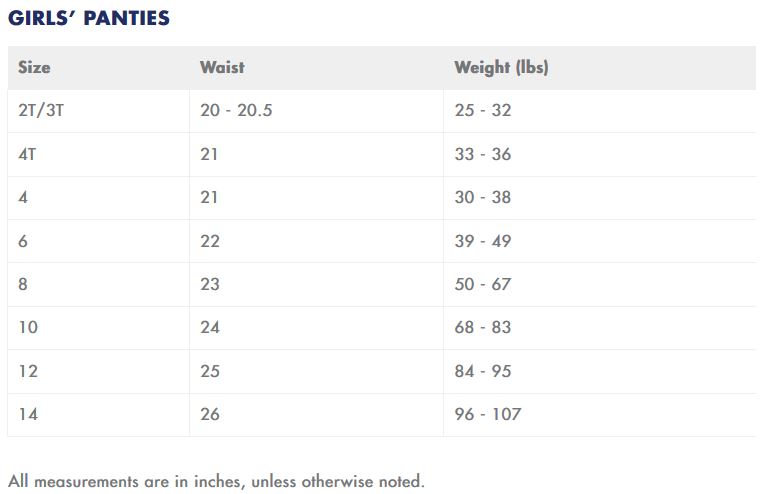Image resolution: width=764 pixels, height=494 pixels.
Task: Select the Weight (lbs) column header
Action: pyautogui.click(x=501, y=67)
